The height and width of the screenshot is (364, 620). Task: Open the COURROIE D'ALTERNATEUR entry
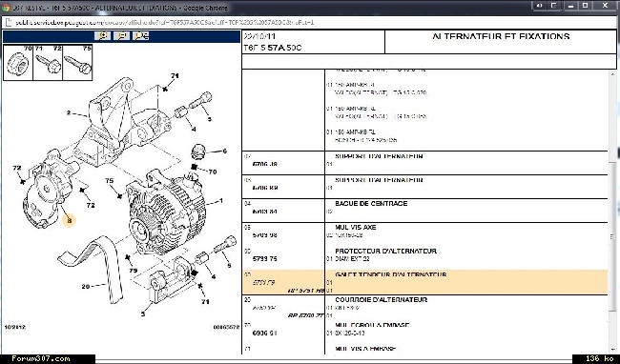[381, 299]
